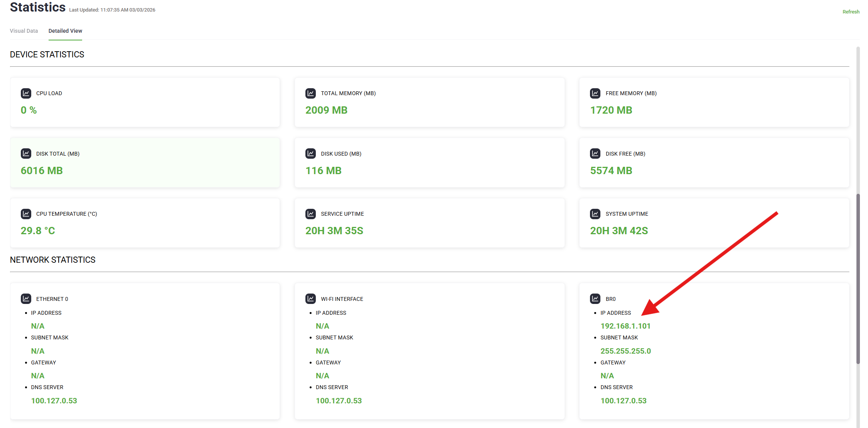Screen dimensions: 868x428
Task: Click the chart icon beside CPU Temperature
Action: click(26, 214)
